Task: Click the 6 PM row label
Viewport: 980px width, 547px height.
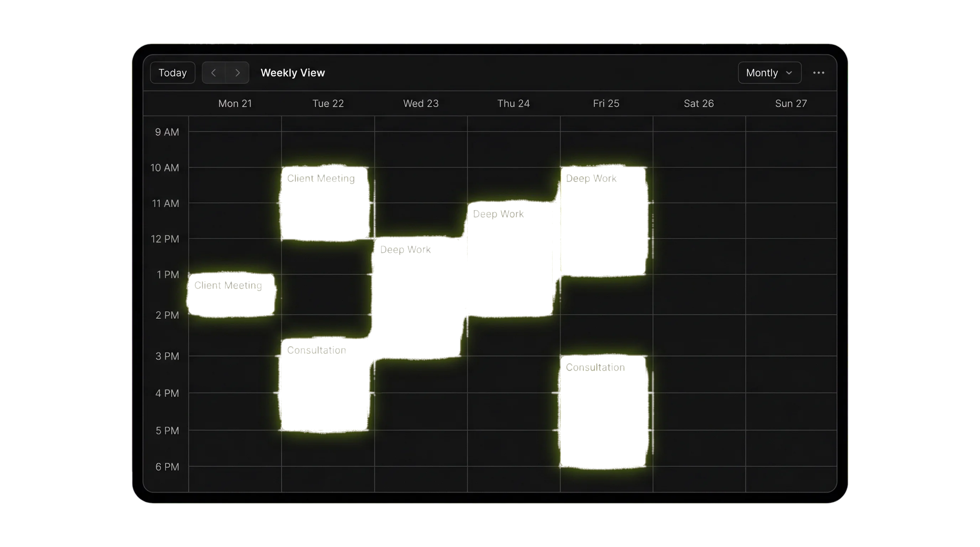Action: click(166, 467)
